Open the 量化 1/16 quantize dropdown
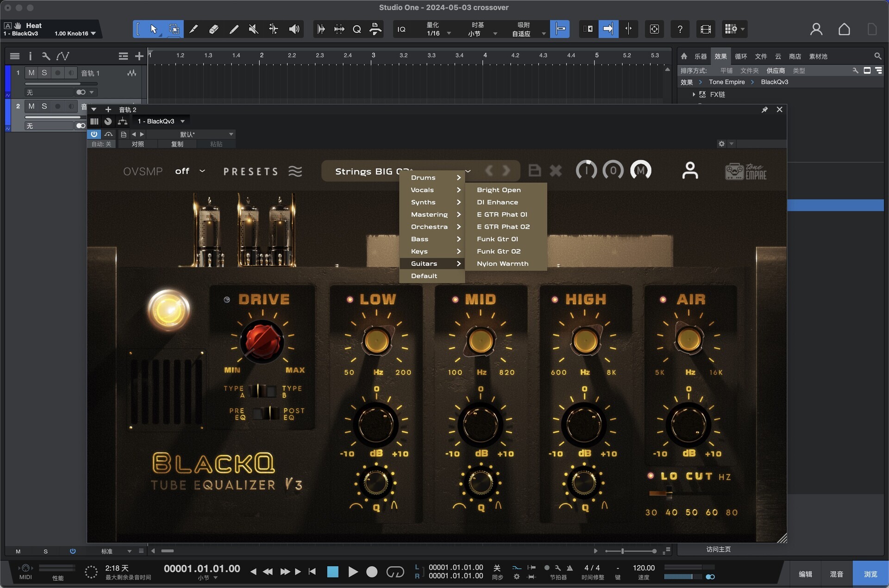889x588 pixels. (438, 29)
